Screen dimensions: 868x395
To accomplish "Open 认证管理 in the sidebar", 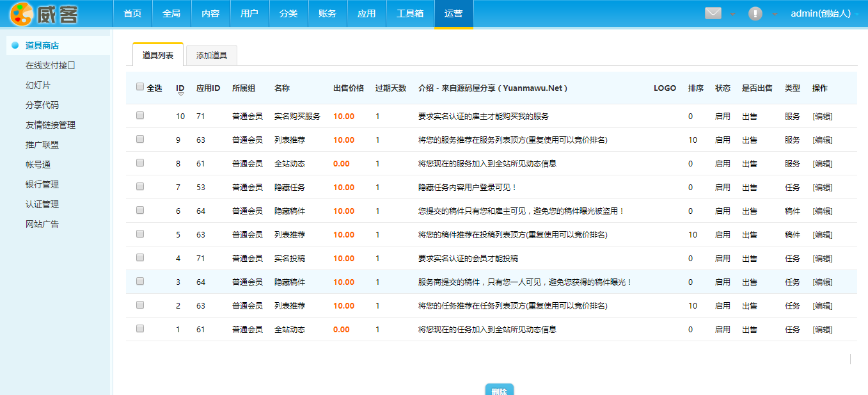I will point(42,204).
